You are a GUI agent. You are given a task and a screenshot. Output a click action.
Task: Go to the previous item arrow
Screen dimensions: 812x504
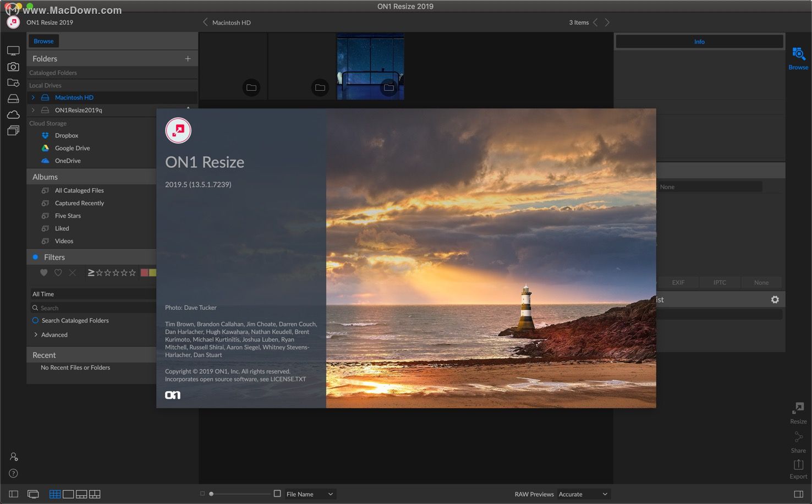click(x=595, y=23)
